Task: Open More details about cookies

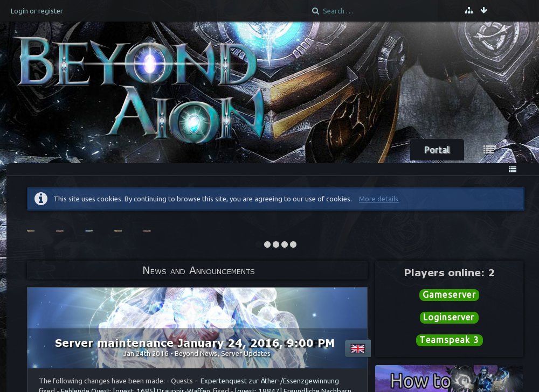Action: (379, 199)
